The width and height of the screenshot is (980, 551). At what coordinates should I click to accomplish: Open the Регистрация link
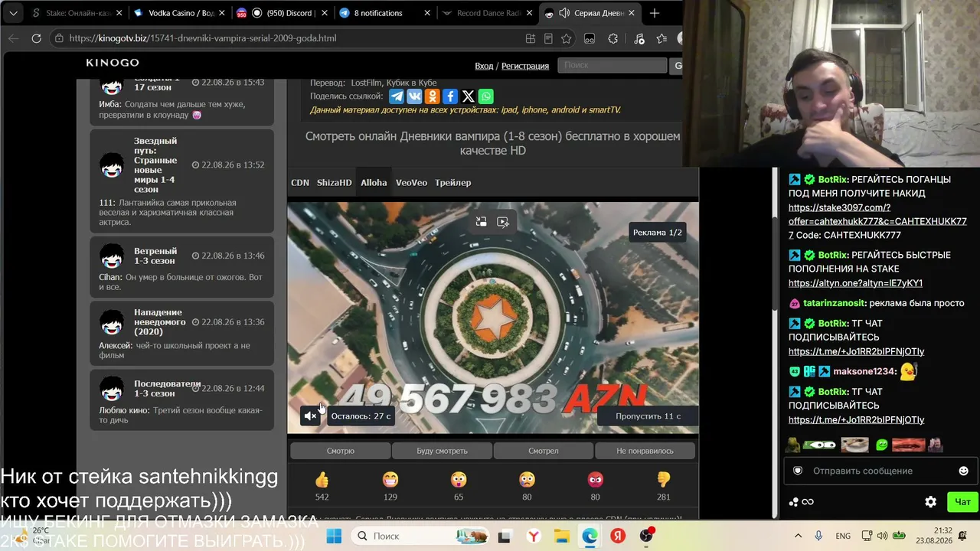click(x=525, y=66)
